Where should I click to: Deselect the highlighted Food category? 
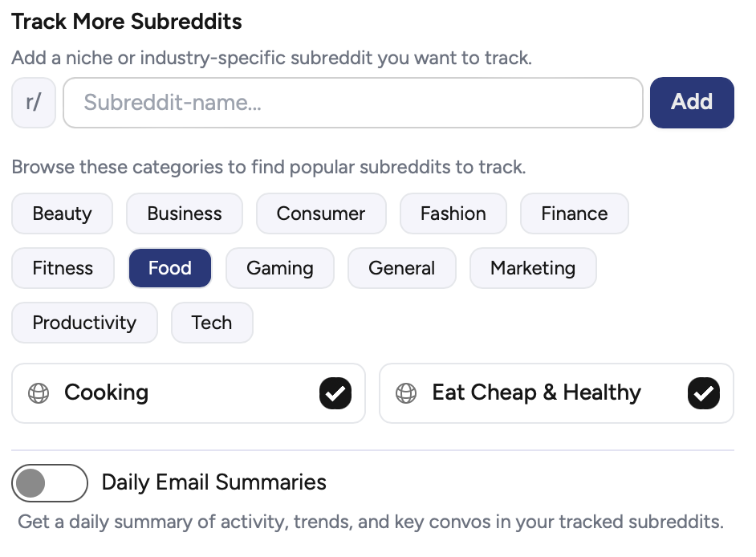point(169,268)
